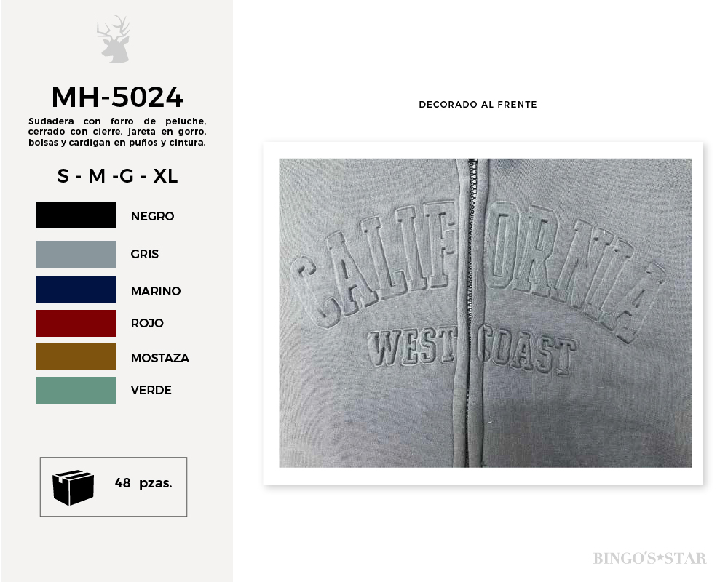
Task: Click the MH-5024 product code heading
Action: click(117, 97)
